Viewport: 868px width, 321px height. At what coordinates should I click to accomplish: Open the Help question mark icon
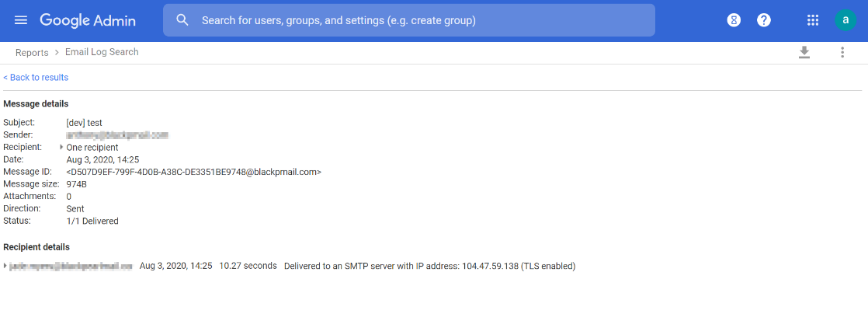click(x=764, y=20)
